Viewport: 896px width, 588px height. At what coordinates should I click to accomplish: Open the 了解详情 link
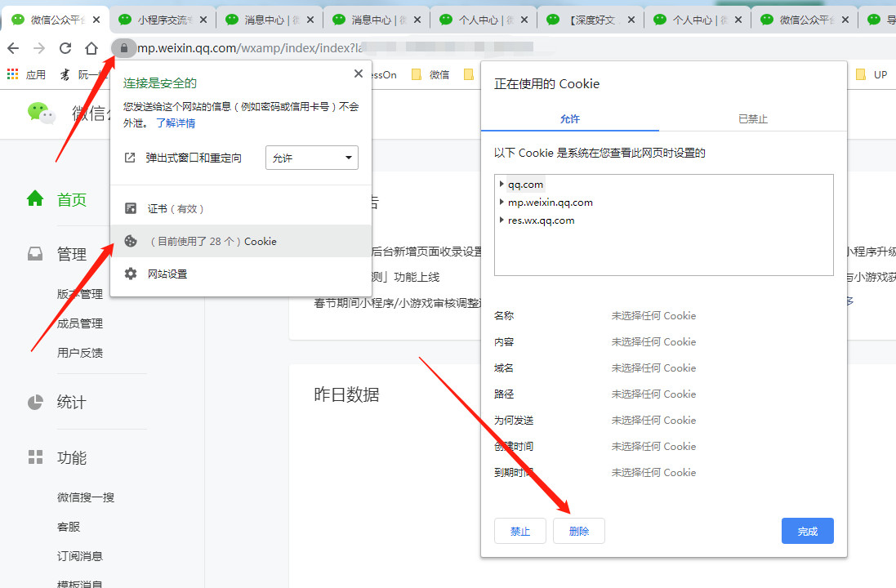(x=176, y=122)
